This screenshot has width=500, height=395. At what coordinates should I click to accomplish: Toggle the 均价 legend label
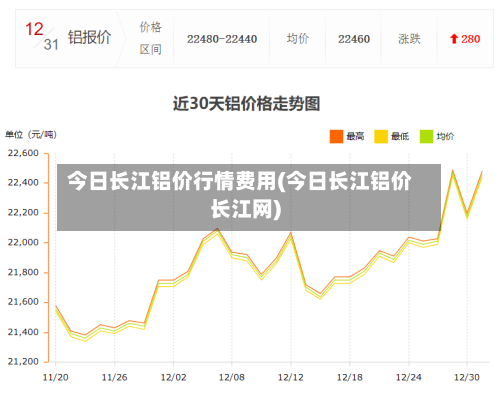pyautogui.click(x=445, y=136)
